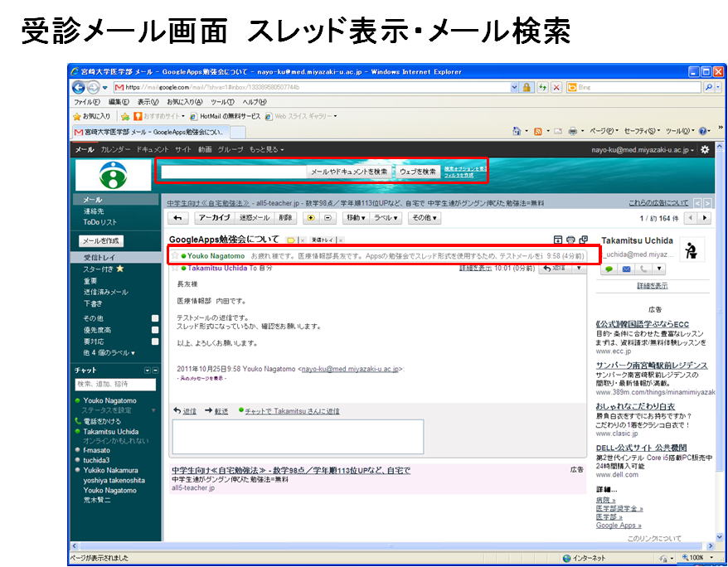This screenshot has height=567, width=728.
Task: Mark conversation important with plus button
Action: click(310, 218)
